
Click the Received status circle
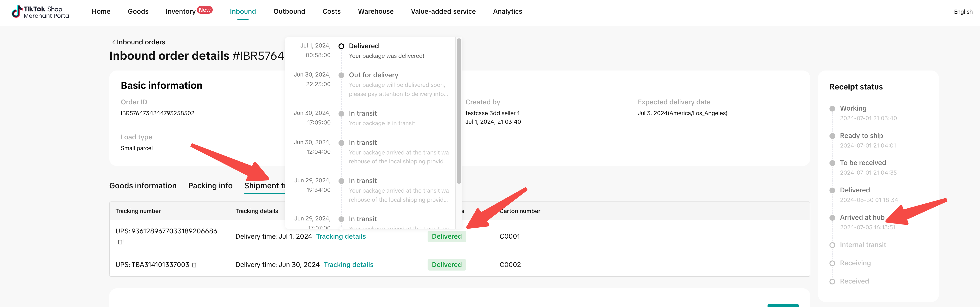pos(832,282)
